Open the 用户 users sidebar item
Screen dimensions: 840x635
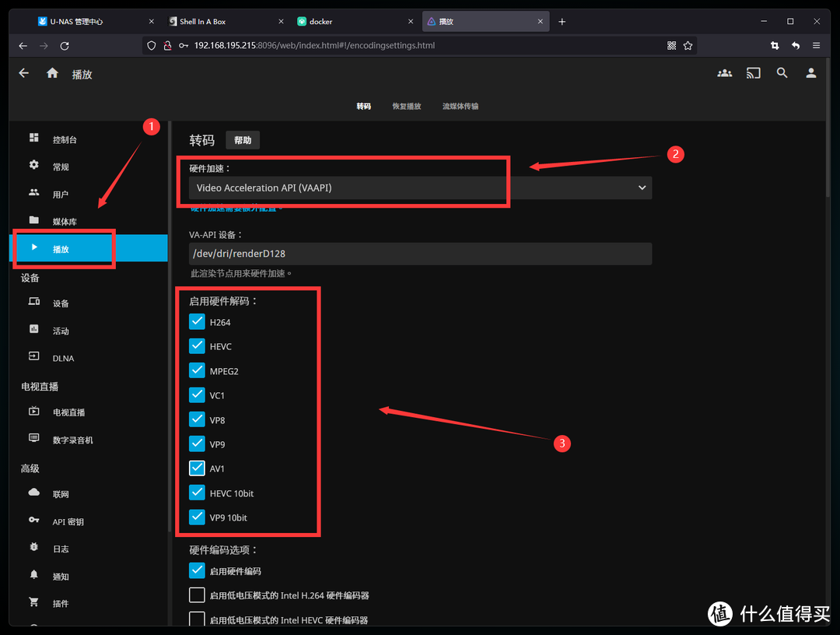[89, 194]
